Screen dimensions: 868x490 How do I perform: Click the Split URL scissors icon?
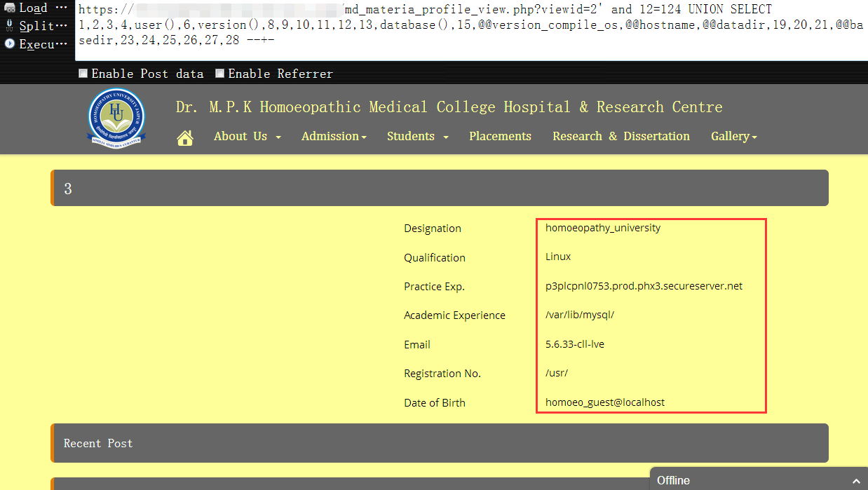(10, 26)
